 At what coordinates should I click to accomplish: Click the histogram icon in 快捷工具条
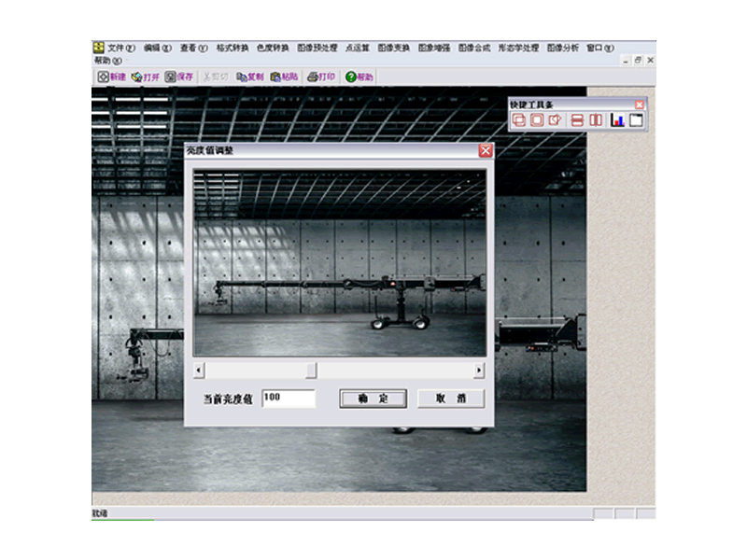pyautogui.click(x=617, y=119)
